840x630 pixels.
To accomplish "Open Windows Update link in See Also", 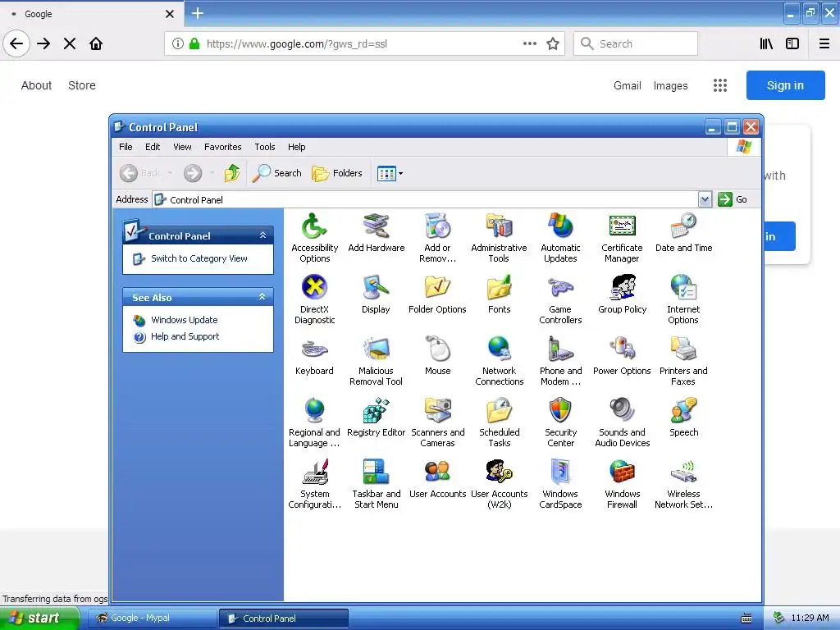I will click(184, 320).
